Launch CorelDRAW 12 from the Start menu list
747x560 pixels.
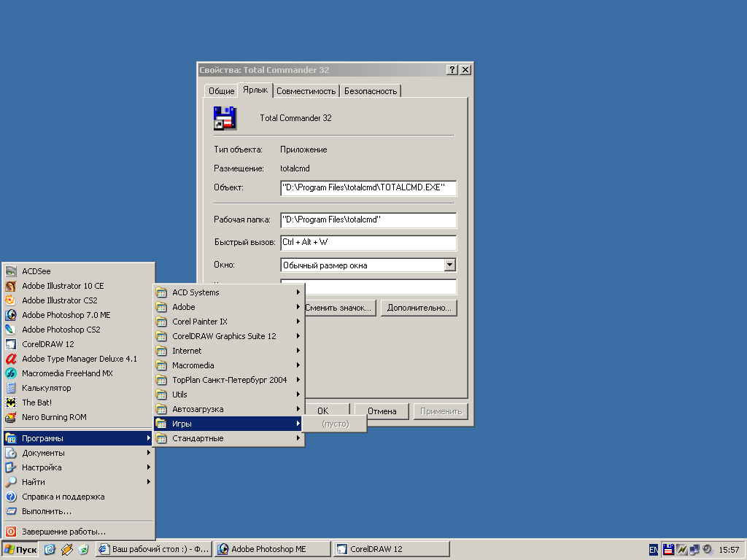[x=79, y=344]
